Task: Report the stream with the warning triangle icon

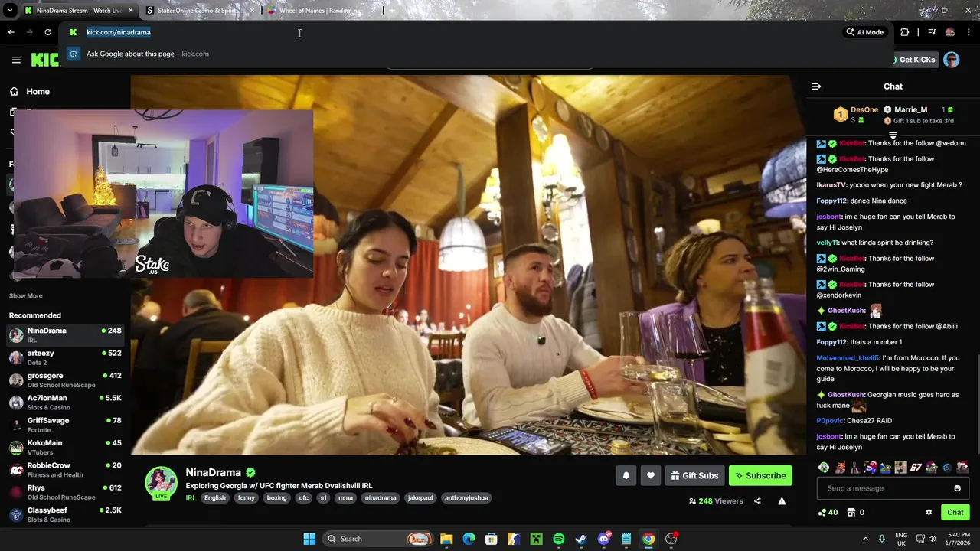Action: 782,501
